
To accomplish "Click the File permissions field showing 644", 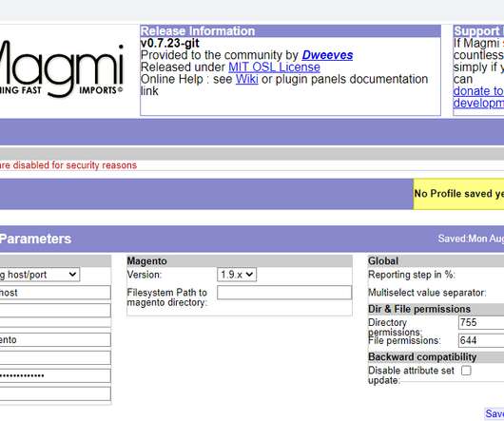I will pyautogui.click(x=481, y=340).
